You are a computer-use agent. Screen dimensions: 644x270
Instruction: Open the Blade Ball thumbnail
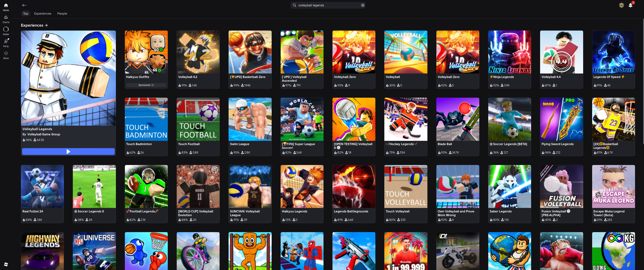click(458, 119)
